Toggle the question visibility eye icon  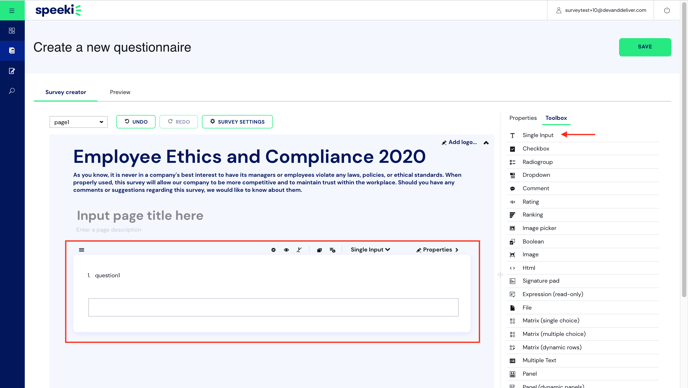(286, 250)
